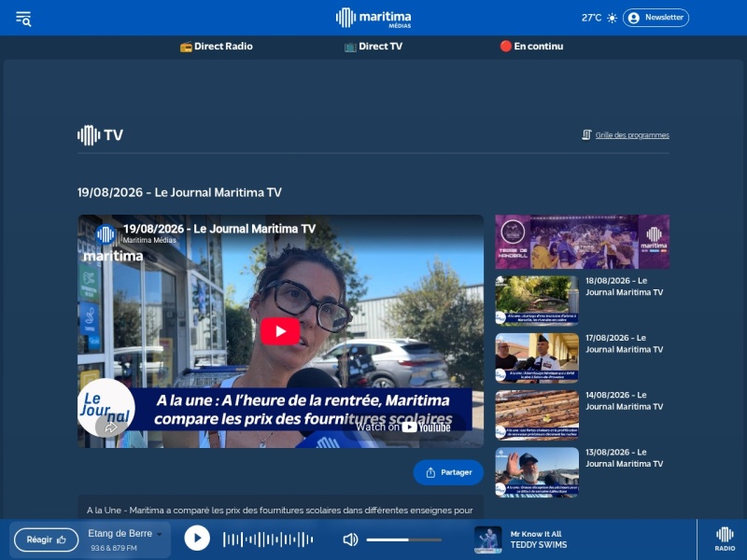Switch to Direct TV

click(x=373, y=46)
